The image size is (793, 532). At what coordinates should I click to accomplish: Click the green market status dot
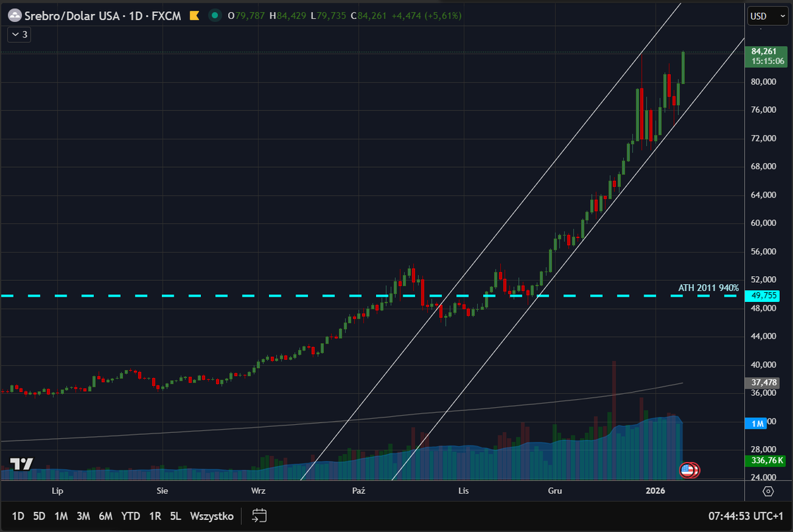(215, 15)
